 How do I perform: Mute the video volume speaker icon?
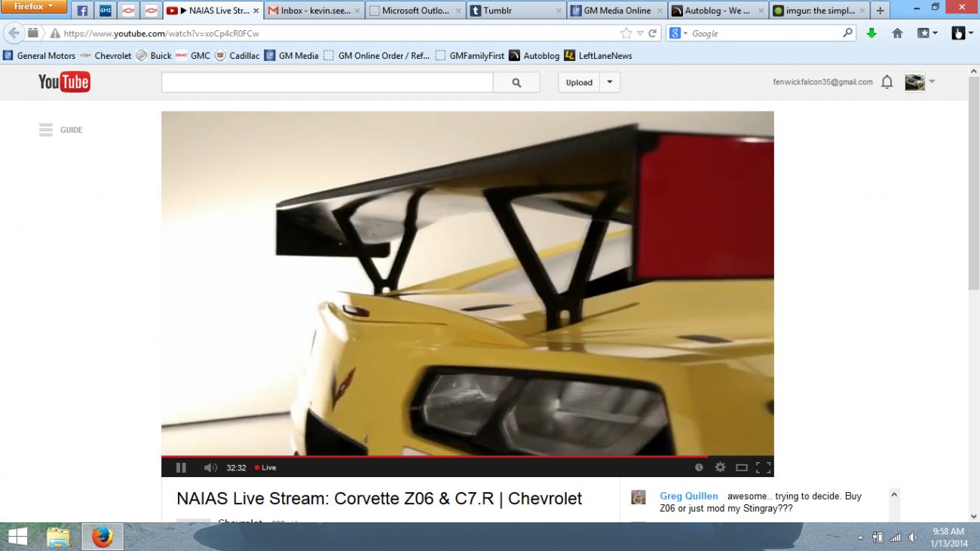click(210, 467)
